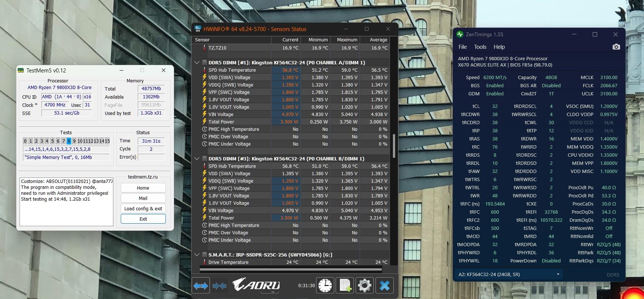Click the Speed value 6200 MT/s in ZenTimings
Viewport: 644px width, 299px height.
point(495,77)
